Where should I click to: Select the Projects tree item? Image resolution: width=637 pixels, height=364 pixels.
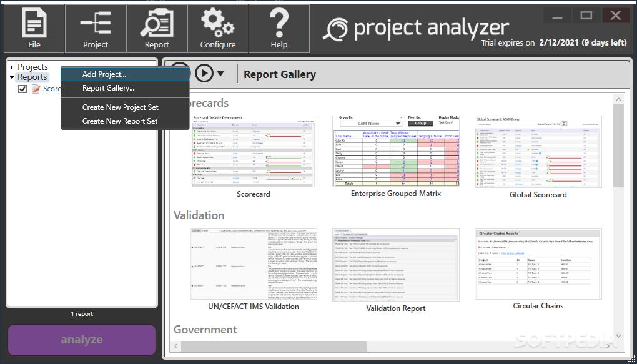pos(33,67)
